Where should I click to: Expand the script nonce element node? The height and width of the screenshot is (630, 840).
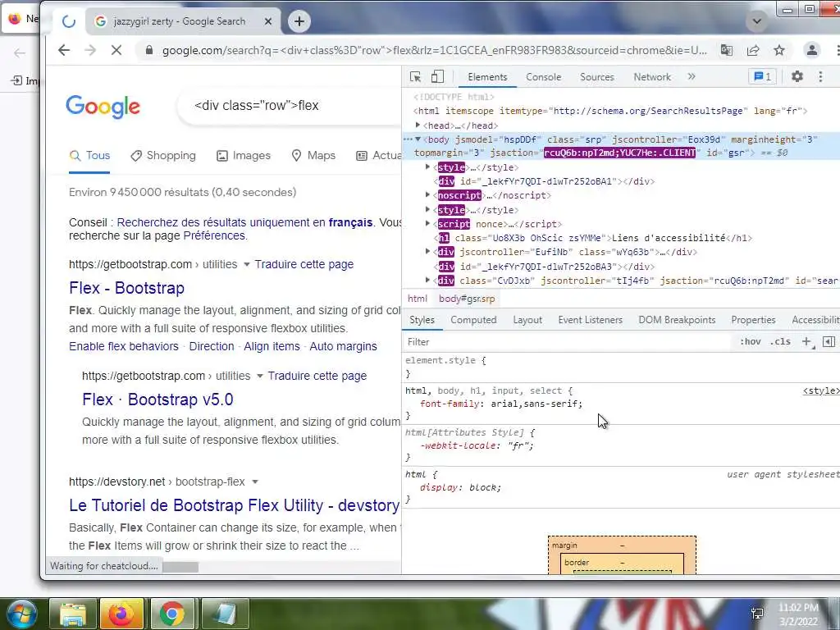(428, 223)
